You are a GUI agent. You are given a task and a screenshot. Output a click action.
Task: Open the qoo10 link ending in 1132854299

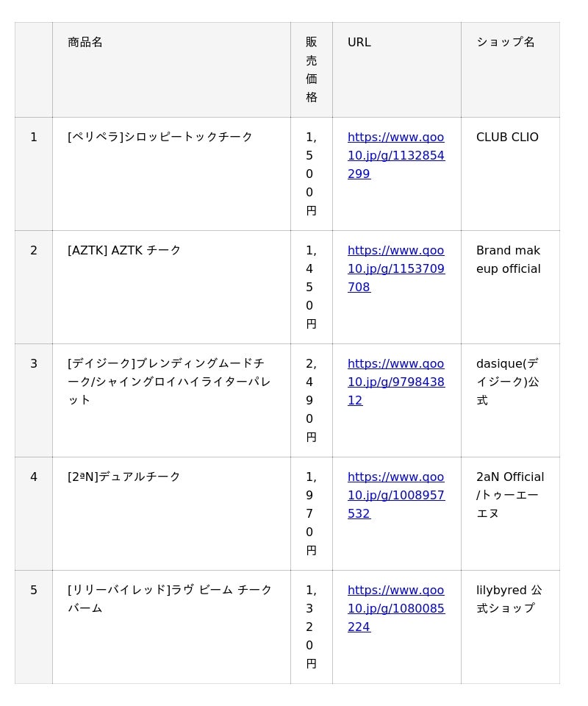tap(395, 155)
